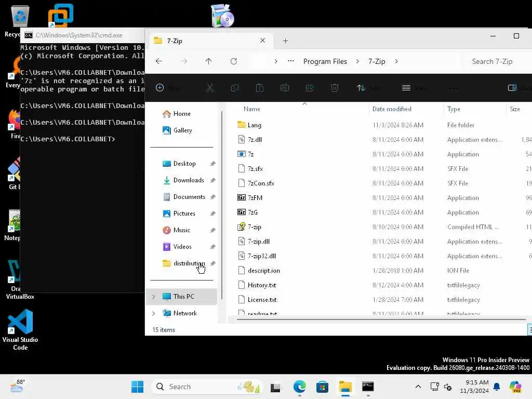Open Microsoft Edge from the taskbar
This screenshot has height=399, width=532.
(300, 387)
